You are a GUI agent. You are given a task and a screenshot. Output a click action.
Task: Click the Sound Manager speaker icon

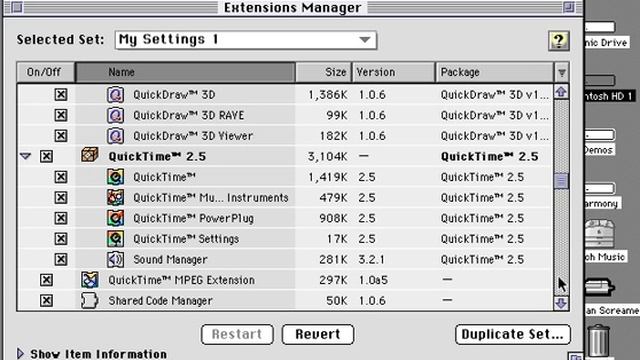pos(116,259)
